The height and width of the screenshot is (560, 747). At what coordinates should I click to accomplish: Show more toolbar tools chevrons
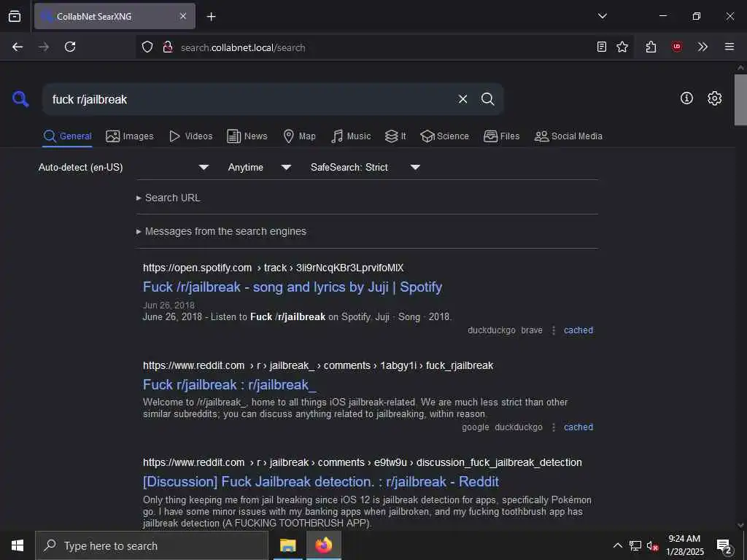(x=703, y=47)
